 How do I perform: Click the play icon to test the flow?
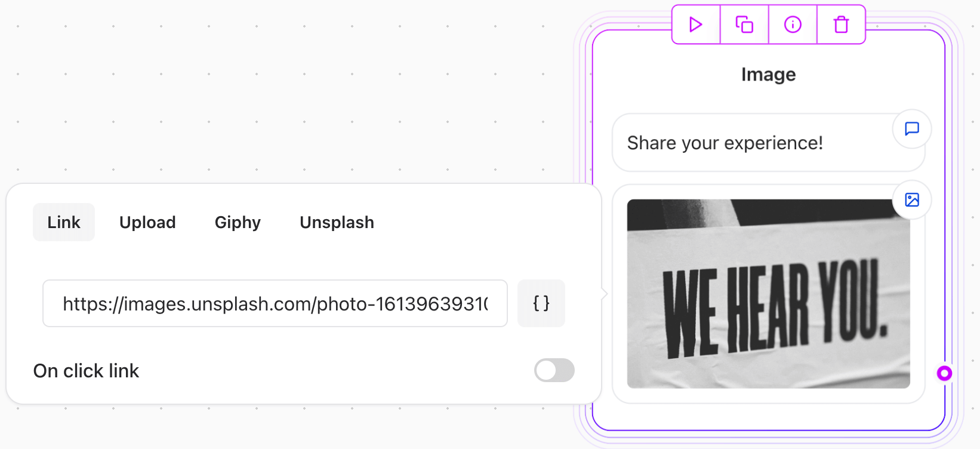pyautogui.click(x=695, y=25)
